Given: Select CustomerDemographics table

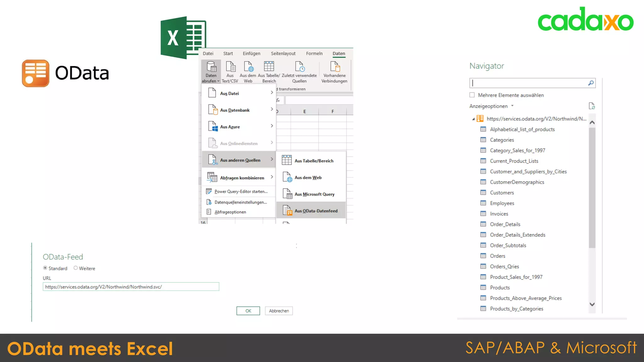Looking at the screenshot, I should point(517,182).
